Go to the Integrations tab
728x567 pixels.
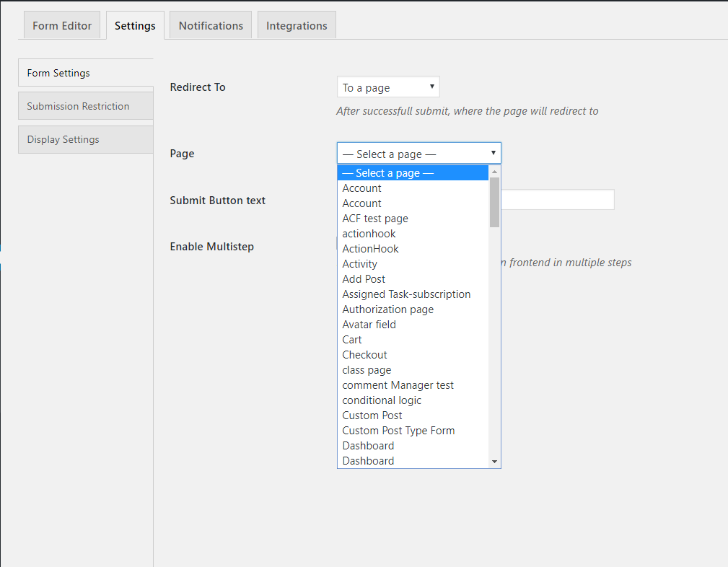297,25
